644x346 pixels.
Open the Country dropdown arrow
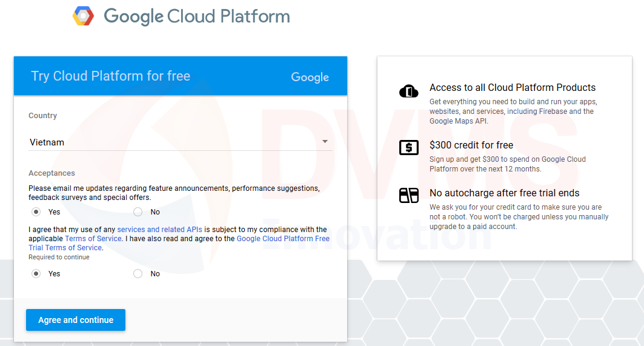tap(325, 142)
